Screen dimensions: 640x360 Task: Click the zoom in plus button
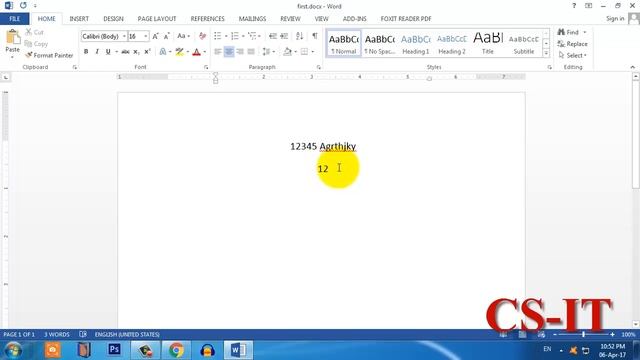click(x=612, y=334)
